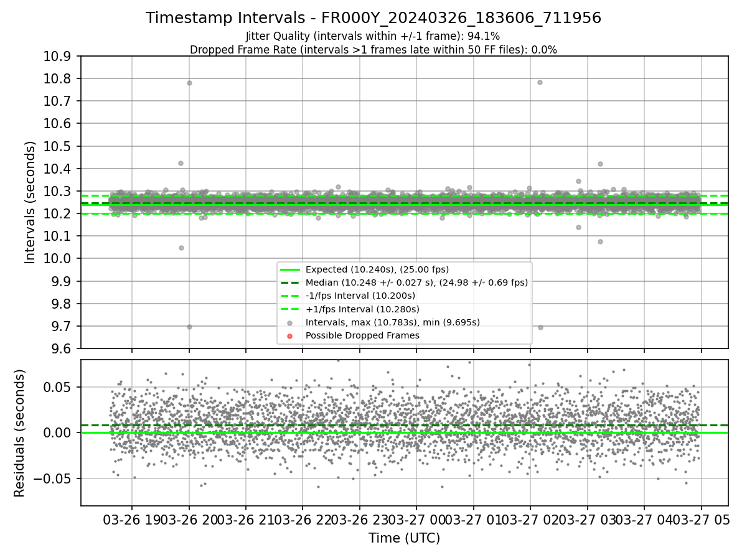
Task: Click the gray dot marker next to Intervals legend entry
Action: pos(290,322)
